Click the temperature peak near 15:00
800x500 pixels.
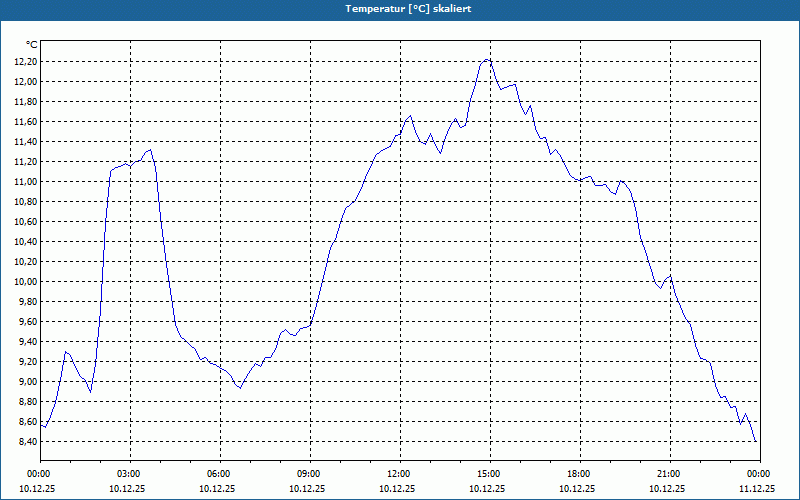click(487, 60)
